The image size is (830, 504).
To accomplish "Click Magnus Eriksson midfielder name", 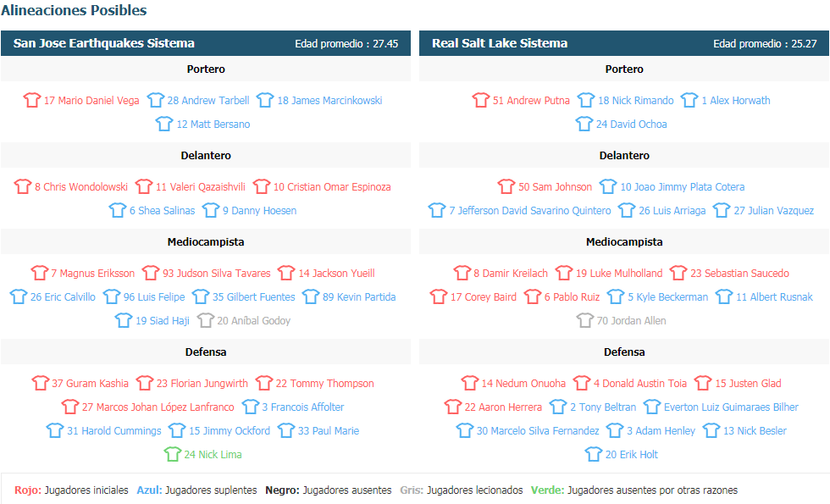I will 92,274.
